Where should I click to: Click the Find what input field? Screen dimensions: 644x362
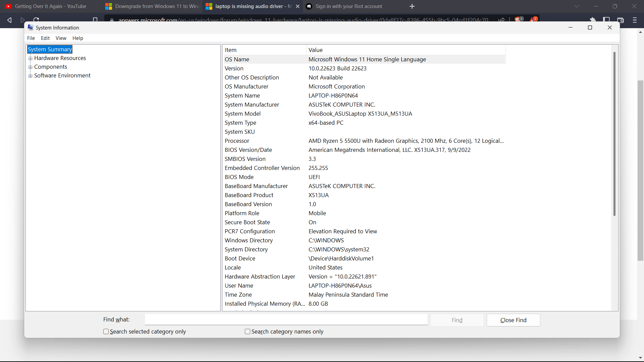pyautogui.click(x=286, y=319)
